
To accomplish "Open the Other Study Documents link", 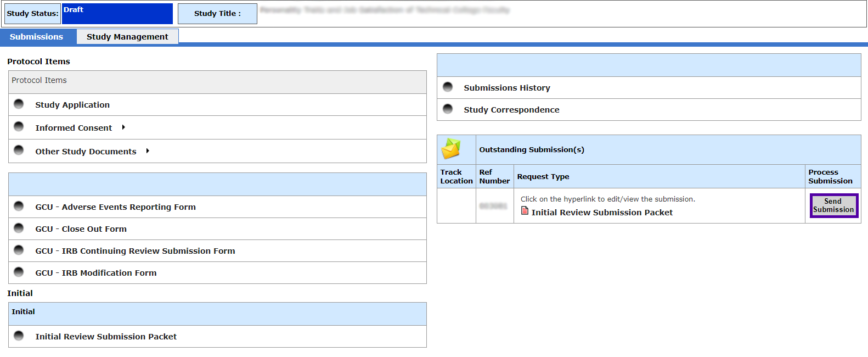I will pyautogui.click(x=86, y=152).
